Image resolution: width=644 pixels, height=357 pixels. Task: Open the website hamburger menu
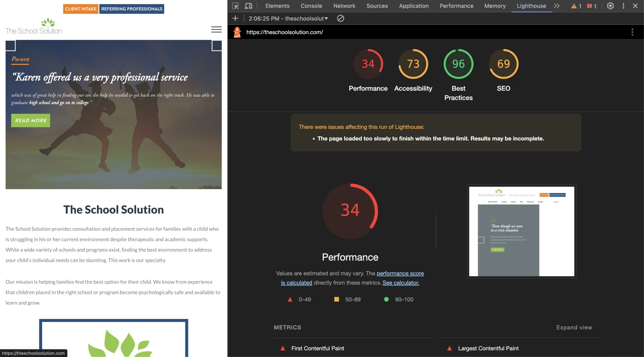[x=216, y=30]
